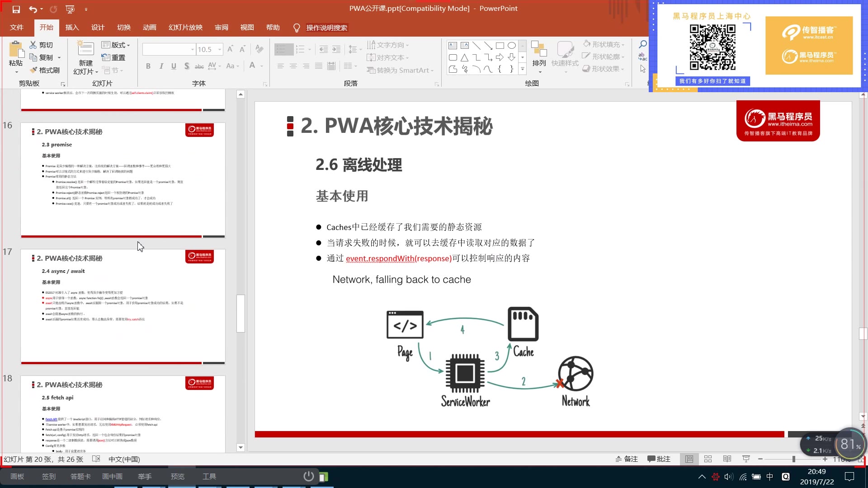Toggle bold formatting

pyautogui.click(x=148, y=66)
